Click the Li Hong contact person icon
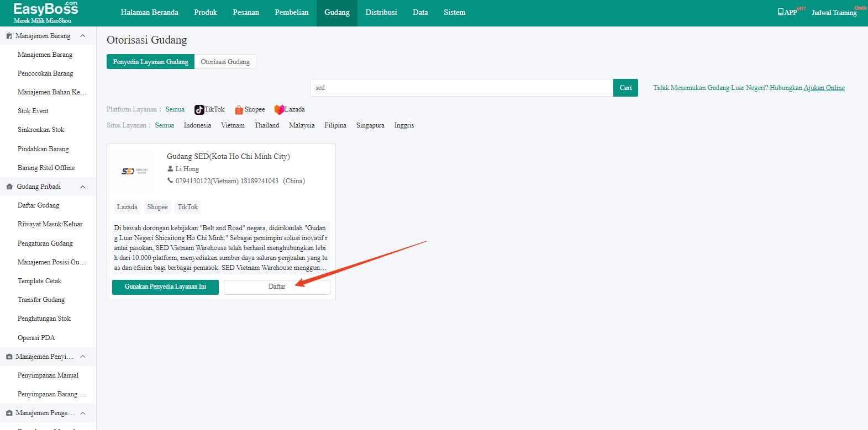This screenshot has width=868, height=430. [170, 169]
